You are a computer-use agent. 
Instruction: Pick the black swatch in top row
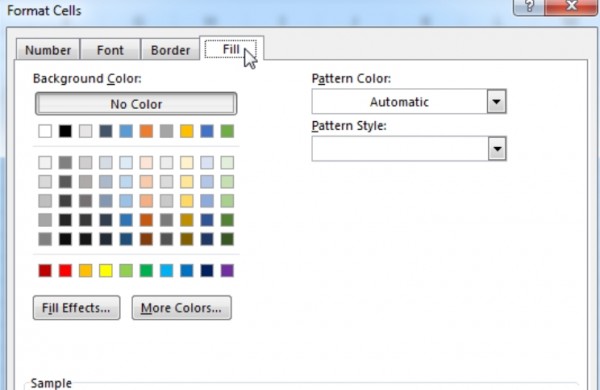65,131
